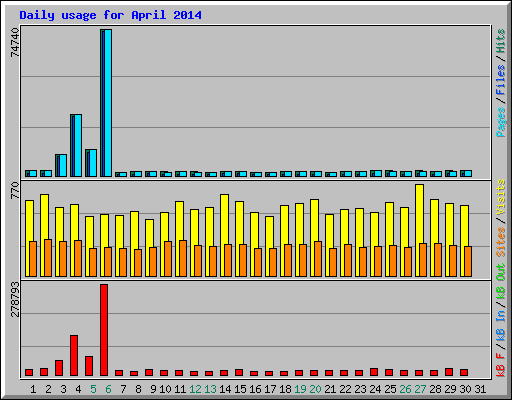Click the orange Sites bar for day 30
Viewport: 512px width, 400px height.
(x=468, y=261)
